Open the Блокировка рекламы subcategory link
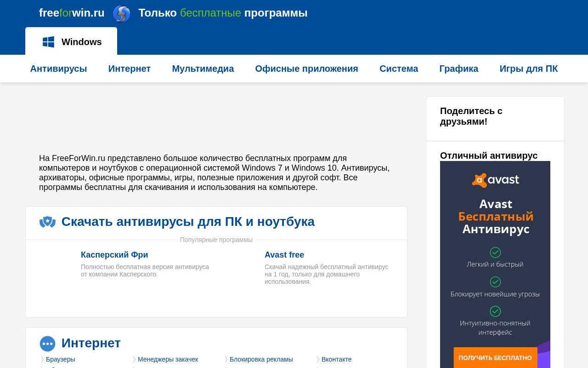This screenshot has height=368, width=588. tap(261, 359)
